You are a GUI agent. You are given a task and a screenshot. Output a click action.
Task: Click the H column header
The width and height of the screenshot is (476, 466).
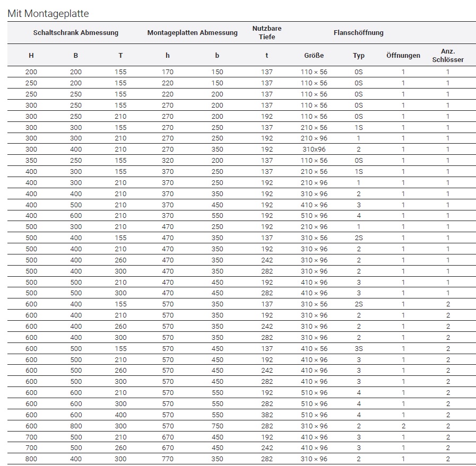(31, 56)
